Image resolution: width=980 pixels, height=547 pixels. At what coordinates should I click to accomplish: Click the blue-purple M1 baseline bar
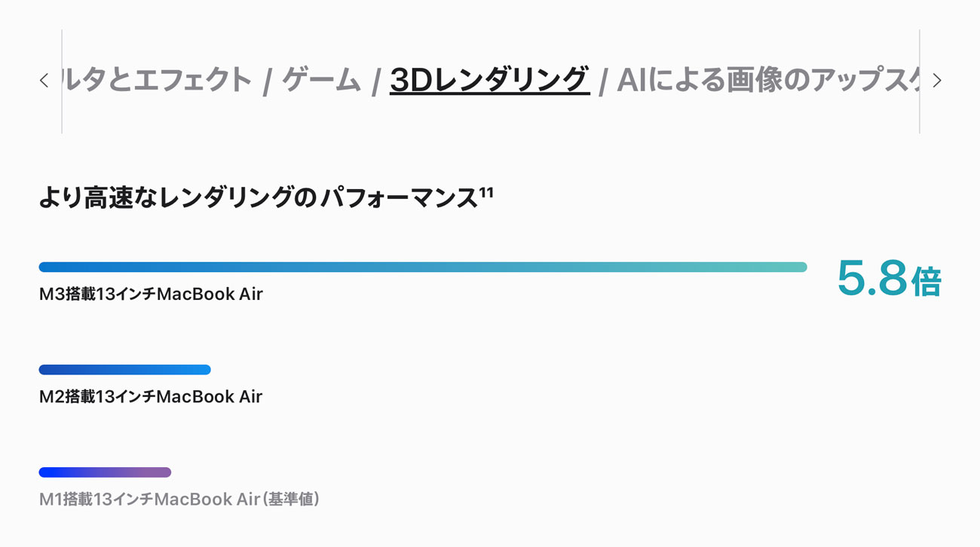(x=105, y=472)
